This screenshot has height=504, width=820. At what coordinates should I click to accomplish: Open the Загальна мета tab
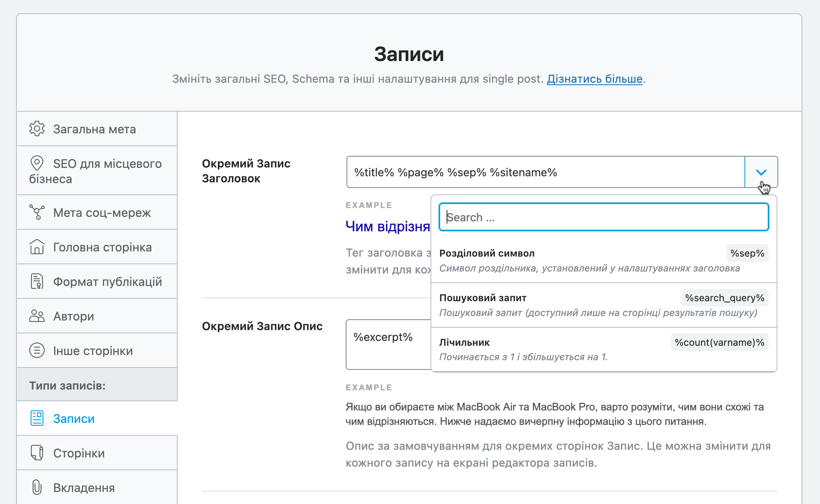coord(97,129)
